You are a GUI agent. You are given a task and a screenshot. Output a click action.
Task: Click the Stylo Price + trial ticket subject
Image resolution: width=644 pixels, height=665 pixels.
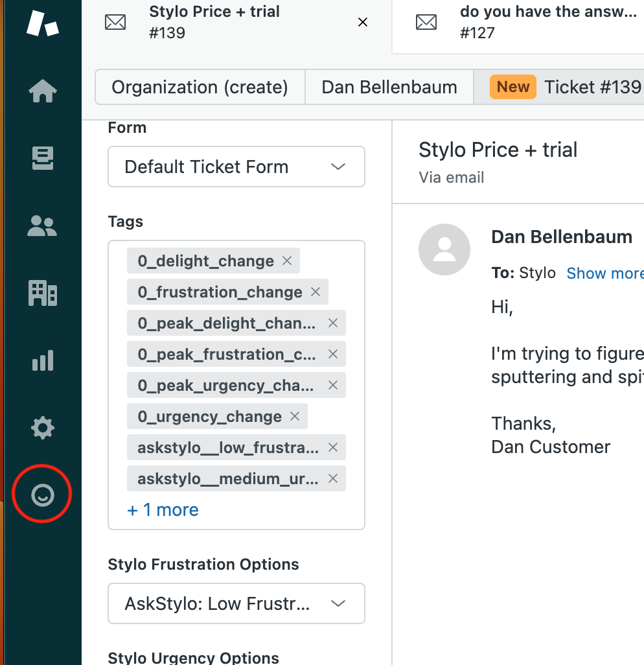pos(498,149)
